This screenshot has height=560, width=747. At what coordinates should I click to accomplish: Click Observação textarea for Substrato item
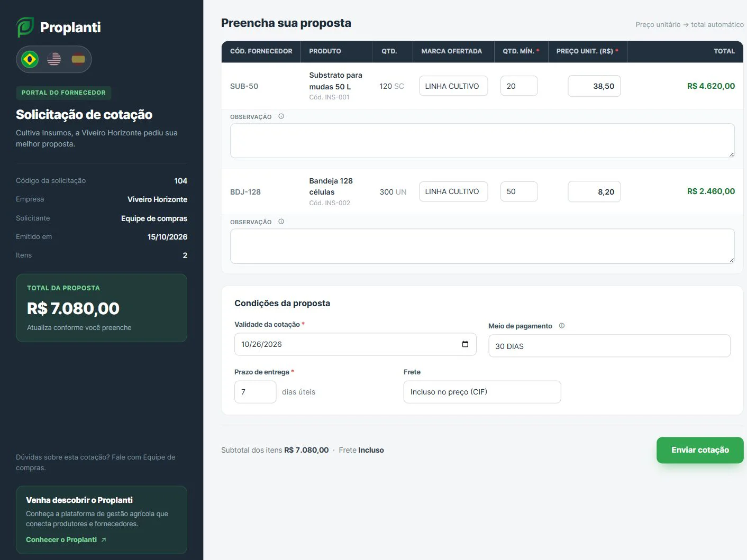(x=482, y=141)
